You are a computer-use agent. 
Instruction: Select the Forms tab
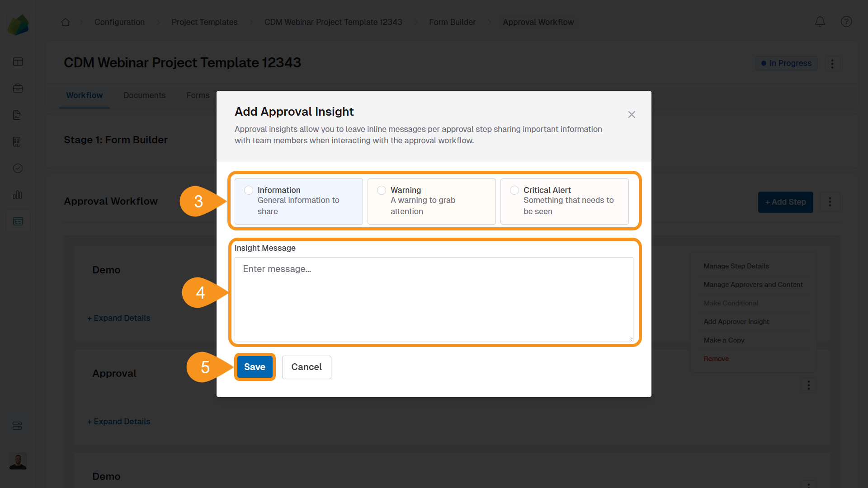point(198,95)
